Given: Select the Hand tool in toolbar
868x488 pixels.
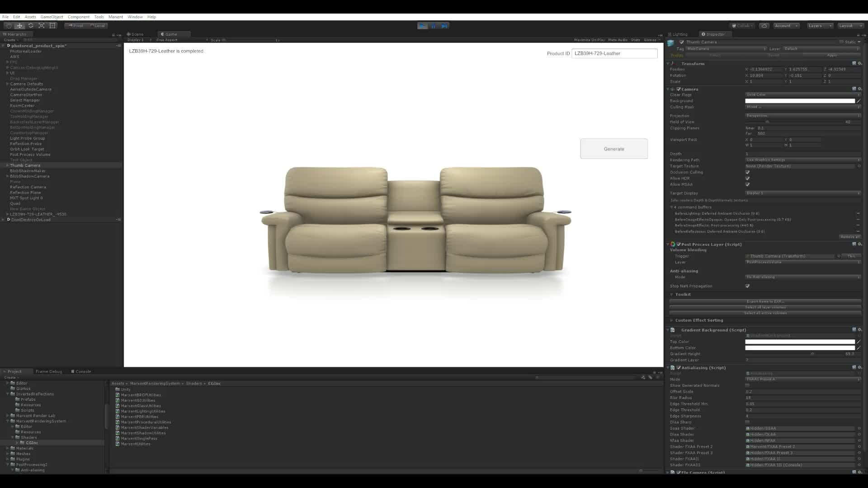Looking at the screenshot, I should tap(9, 26).
